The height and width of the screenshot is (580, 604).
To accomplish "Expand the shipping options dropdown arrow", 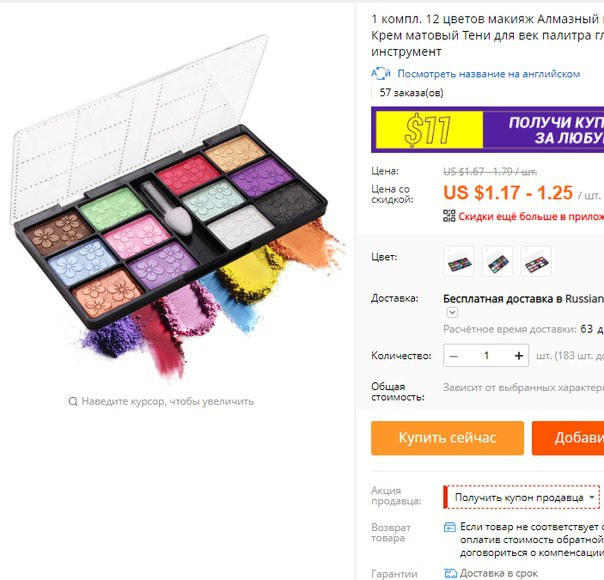I will (x=452, y=312).
